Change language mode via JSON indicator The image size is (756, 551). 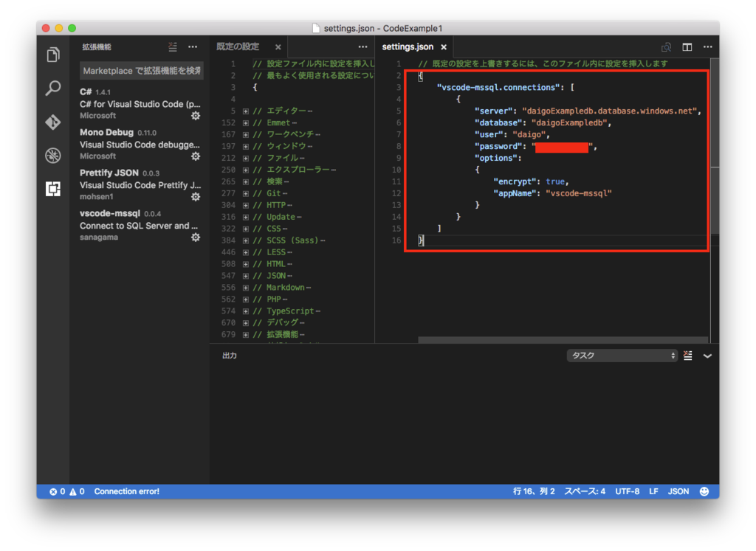(678, 491)
